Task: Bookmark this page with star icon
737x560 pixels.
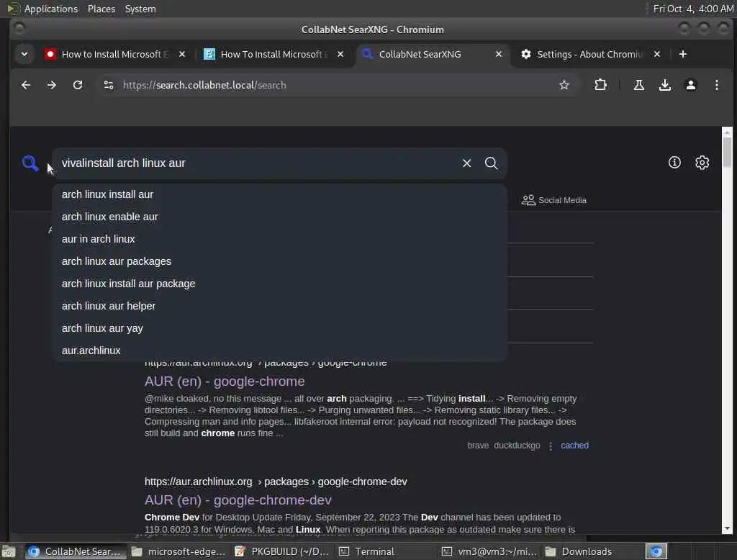Action: tap(564, 85)
